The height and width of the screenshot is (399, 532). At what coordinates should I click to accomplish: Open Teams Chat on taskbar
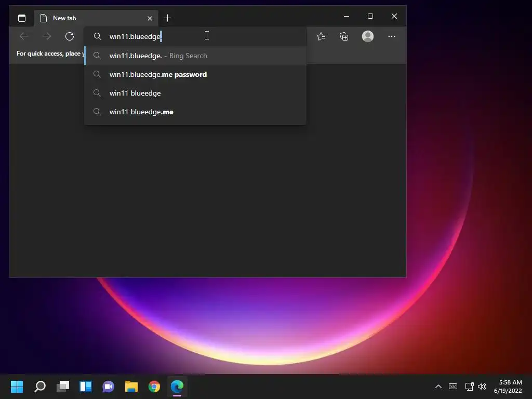pyautogui.click(x=109, y=387)
